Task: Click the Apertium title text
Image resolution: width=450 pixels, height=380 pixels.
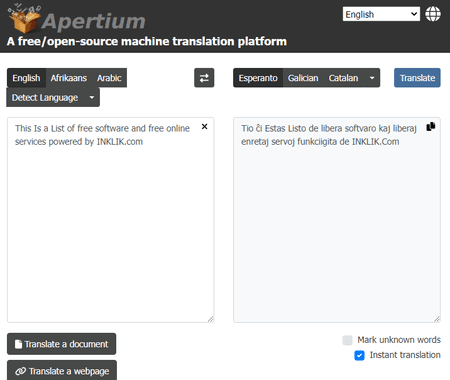Action: 94,21
